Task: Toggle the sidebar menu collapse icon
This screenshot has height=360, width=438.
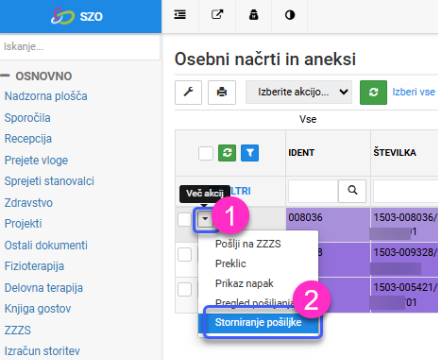Action: click(180, 15)
